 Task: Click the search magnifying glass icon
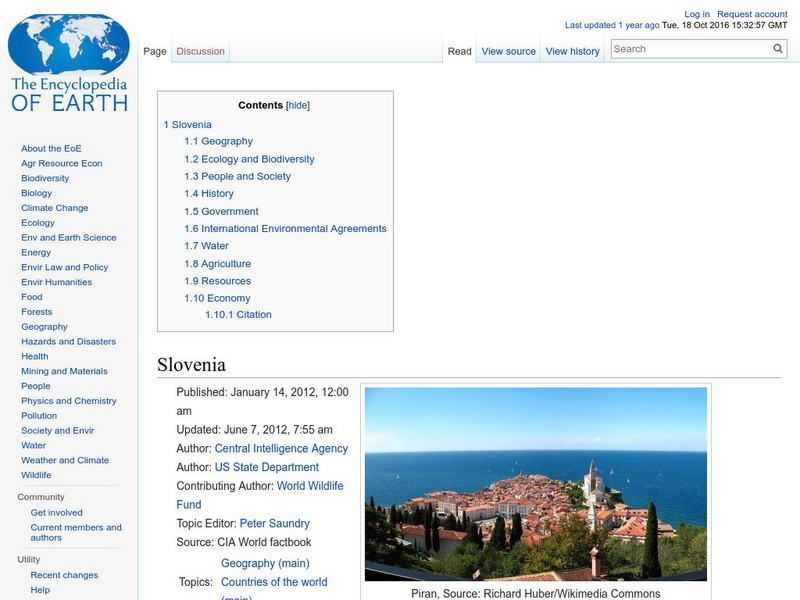[777, 47]
